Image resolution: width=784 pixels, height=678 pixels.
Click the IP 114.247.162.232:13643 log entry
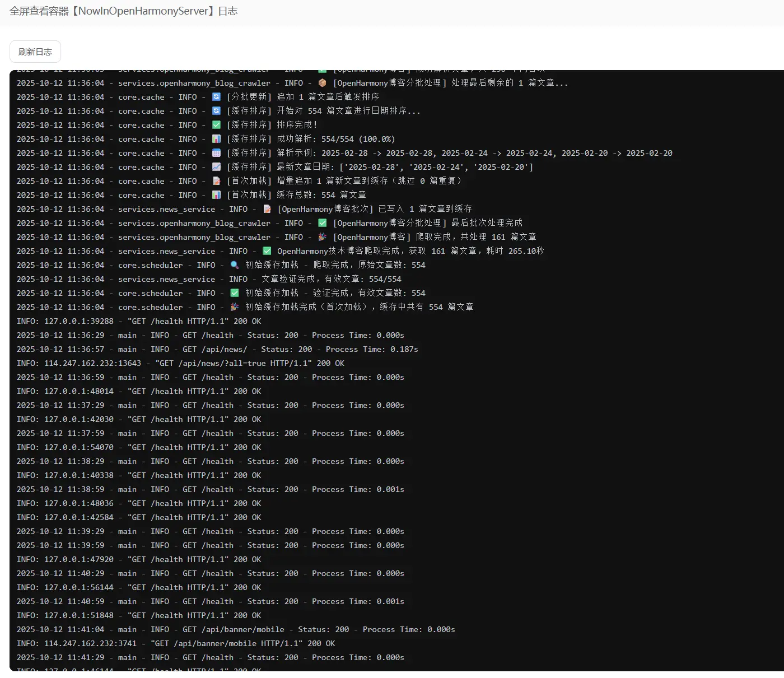[93, 363]
